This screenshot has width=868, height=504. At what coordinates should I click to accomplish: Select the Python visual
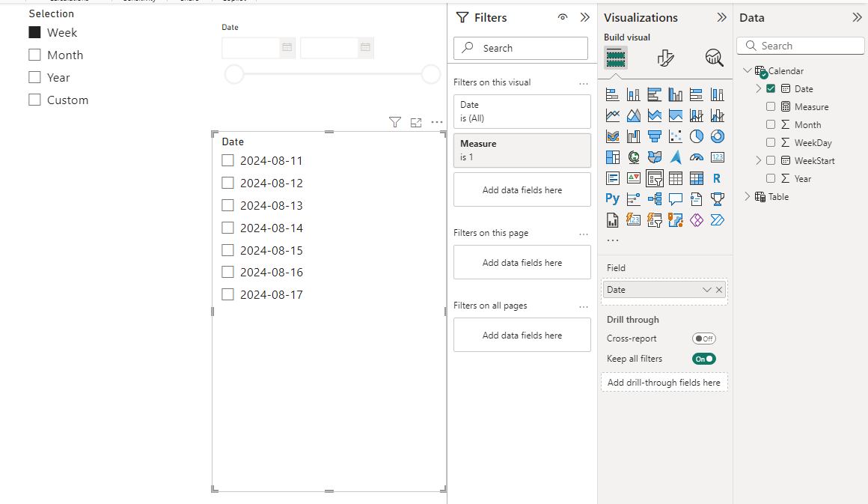(x=612, y=199)
